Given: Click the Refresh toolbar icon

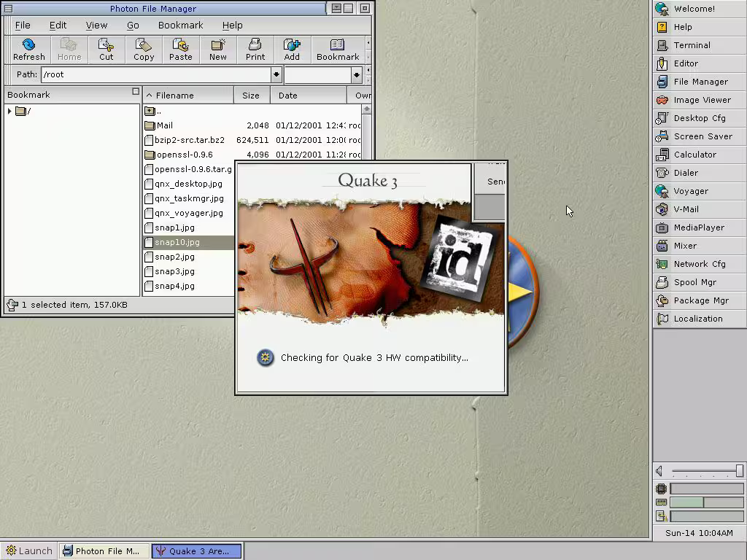Looking at the screenshot, I should 28,49.
